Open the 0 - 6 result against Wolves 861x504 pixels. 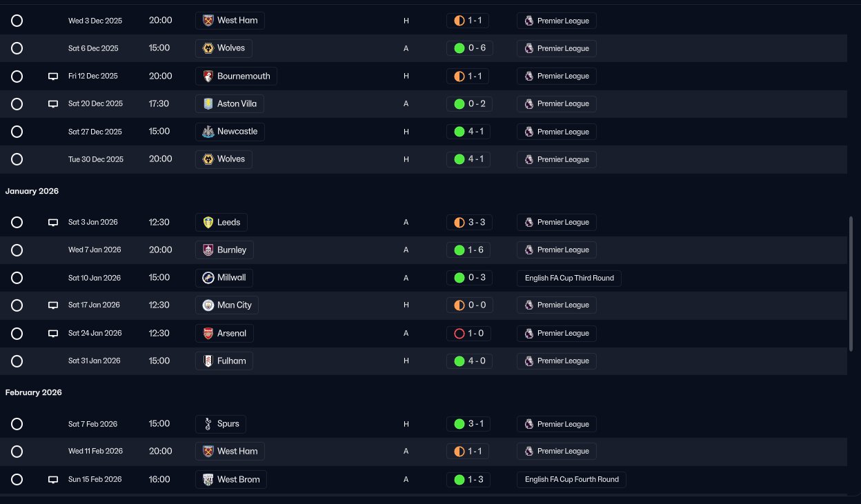[470, 48]
